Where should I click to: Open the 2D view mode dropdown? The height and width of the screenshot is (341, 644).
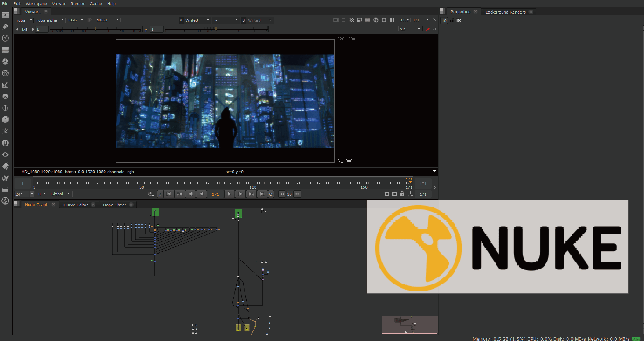point(410,29)
